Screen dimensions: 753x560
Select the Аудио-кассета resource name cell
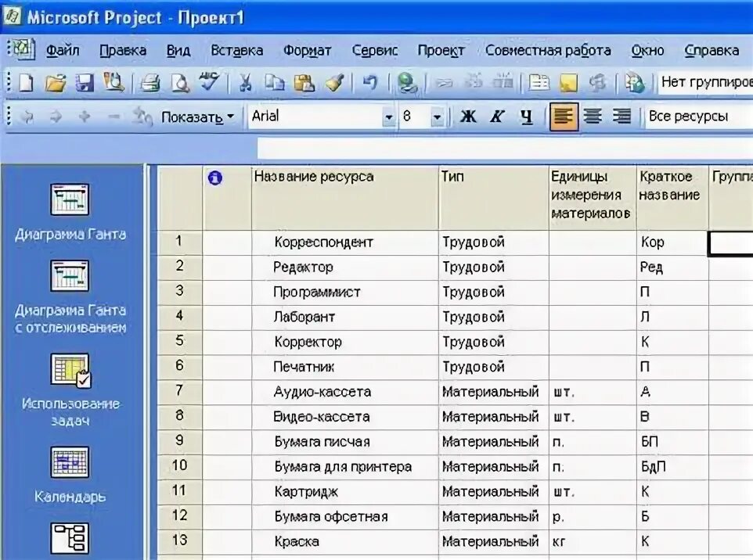pyautogui.click(x=345, y=392)
